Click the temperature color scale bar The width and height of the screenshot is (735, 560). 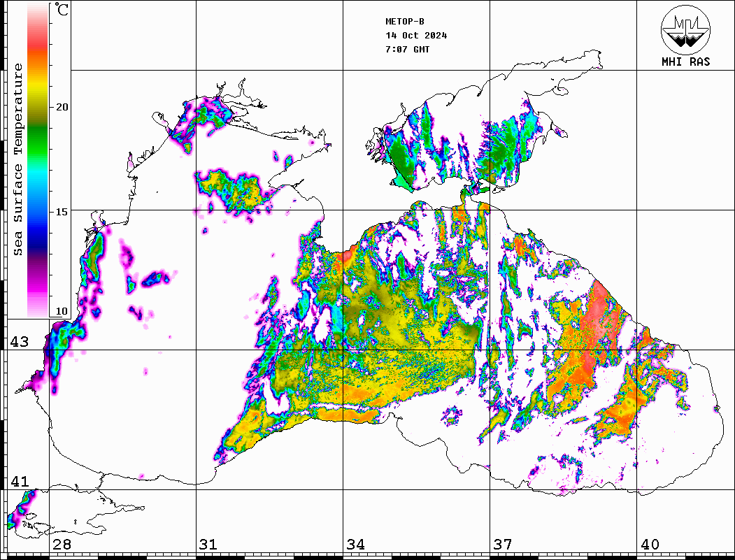(x=38, y=160)
